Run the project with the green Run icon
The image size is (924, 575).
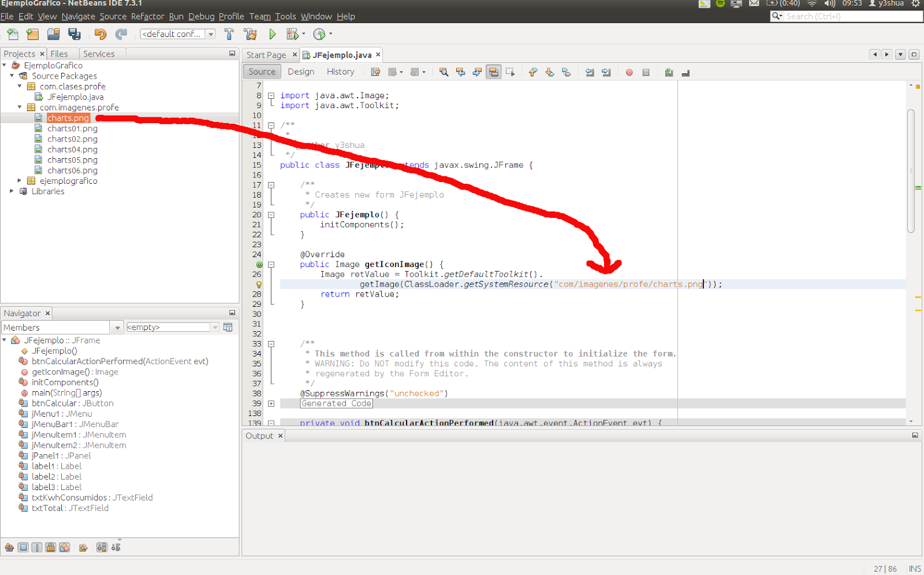[272, 34]
